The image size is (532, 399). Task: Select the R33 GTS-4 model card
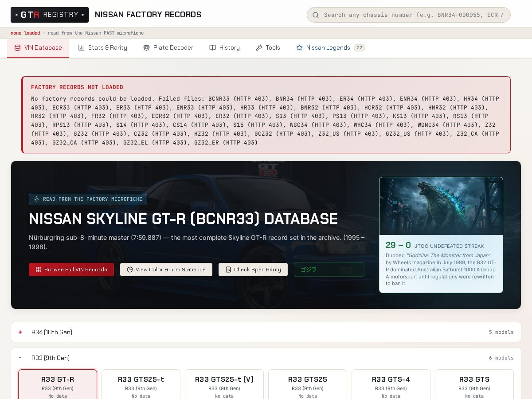click(x=391, y=384)
